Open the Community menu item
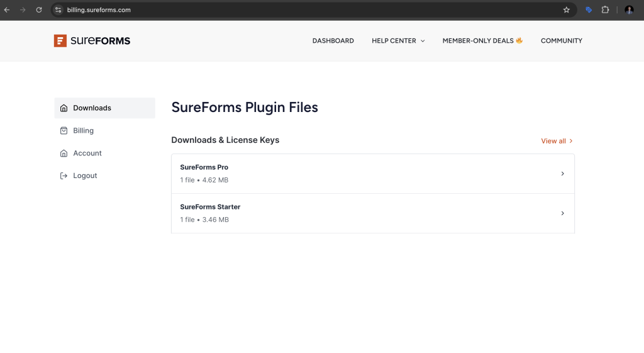This screenshot has height=353, width=644. pos(561,41)
